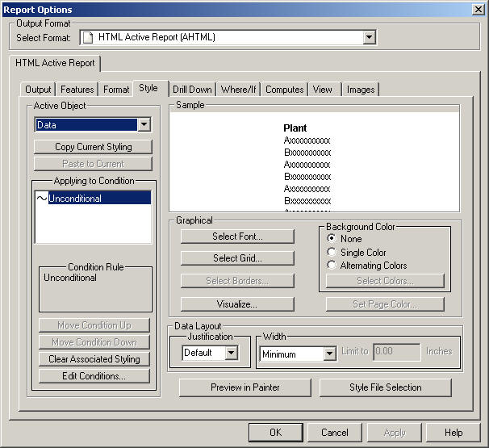Image resolution: width=489 pixels, height=448 pixels.
Task: Expand the Active Object Data dropdown
Action: [144, 124]
